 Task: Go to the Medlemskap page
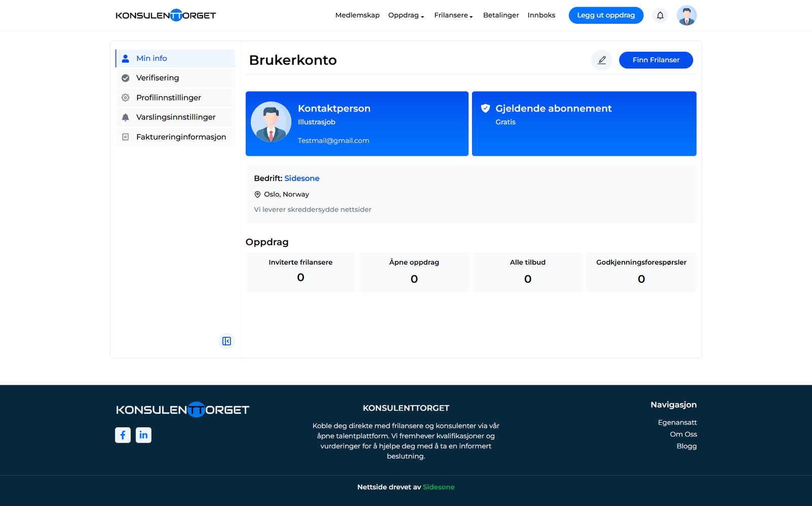357,15
